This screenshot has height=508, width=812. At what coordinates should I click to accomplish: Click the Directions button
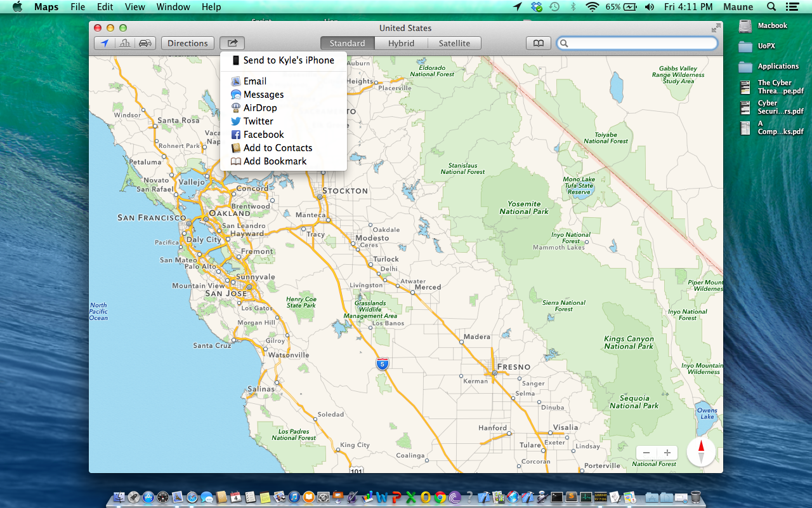click(188, 43)
